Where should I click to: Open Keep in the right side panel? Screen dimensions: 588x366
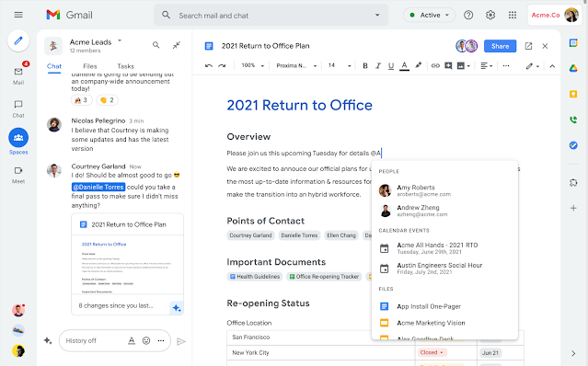click(573, 94)
